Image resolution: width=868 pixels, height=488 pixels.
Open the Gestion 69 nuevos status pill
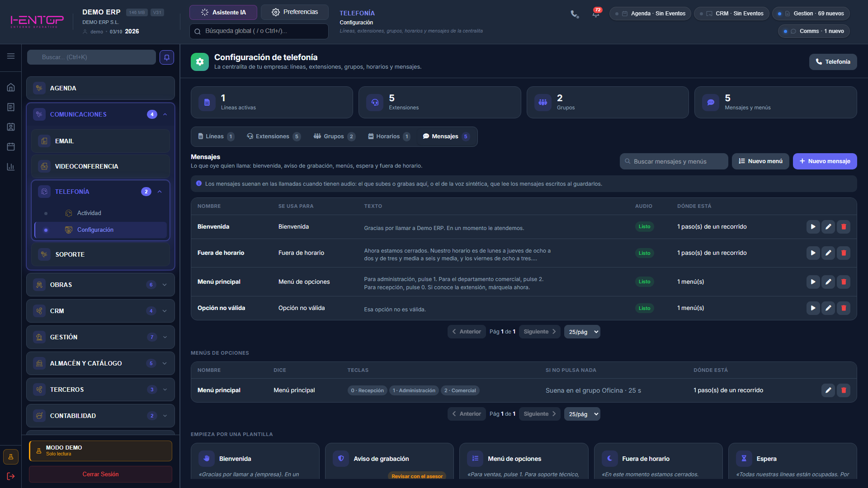(x=811, y=14)
